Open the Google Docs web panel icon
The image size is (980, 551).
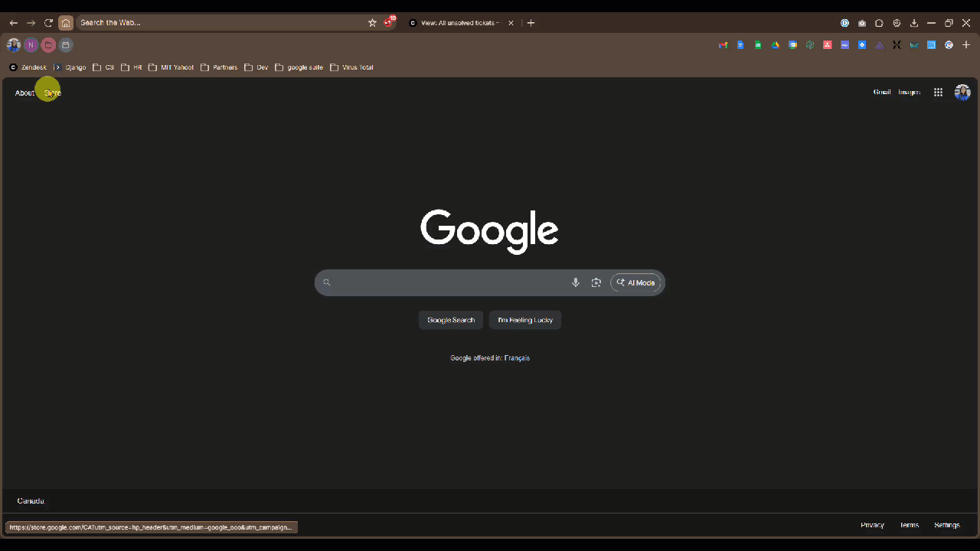tap(740, 45)
